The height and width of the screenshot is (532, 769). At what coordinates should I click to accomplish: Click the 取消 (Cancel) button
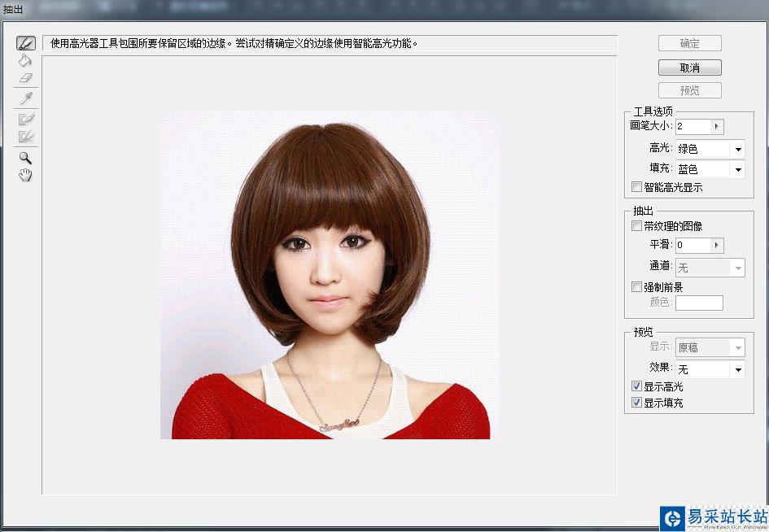click(689, 68)
